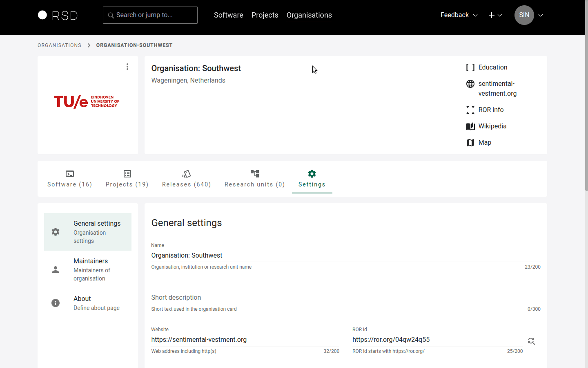Open sentimental-vestment.org website link

(497, 88)
